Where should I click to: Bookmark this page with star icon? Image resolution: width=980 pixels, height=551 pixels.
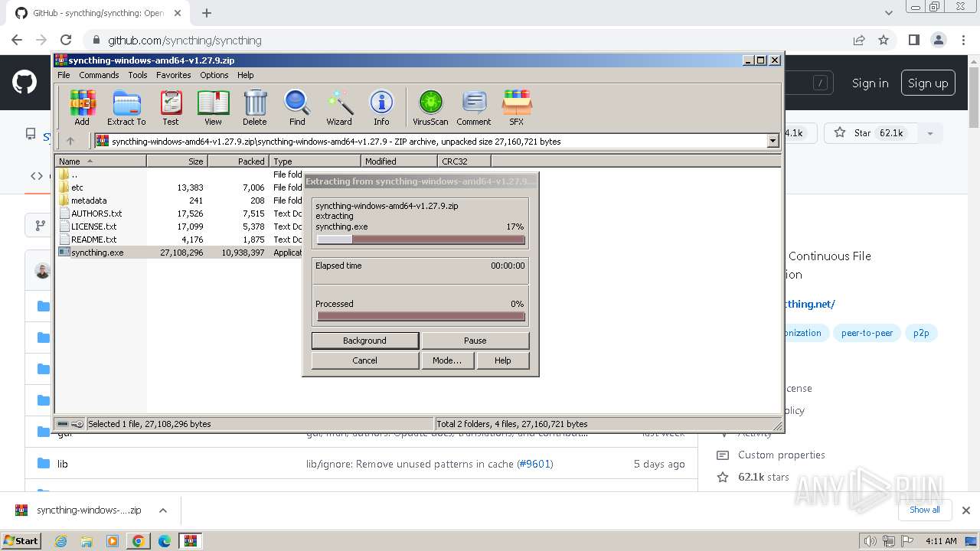884,40
